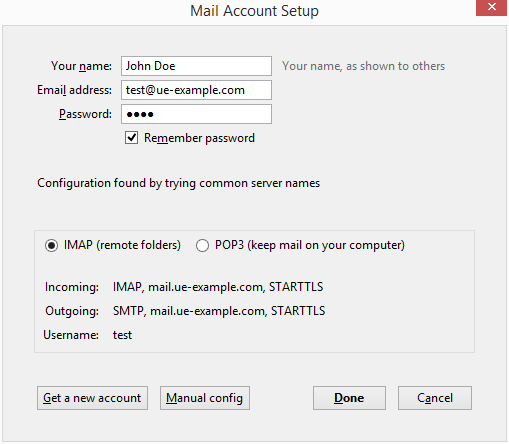This screenshot has height=444, width=509.
Task: Click into the Password field
Action: (196, 114)
